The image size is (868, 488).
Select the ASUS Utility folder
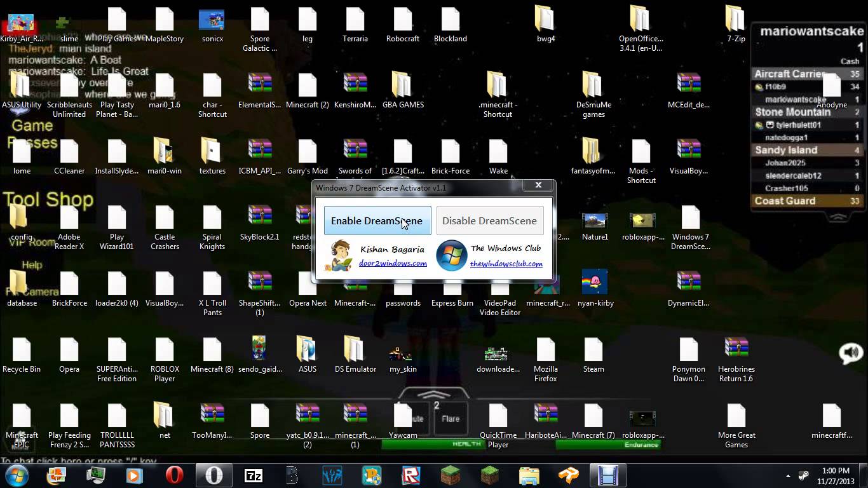(x=22, y=91)
